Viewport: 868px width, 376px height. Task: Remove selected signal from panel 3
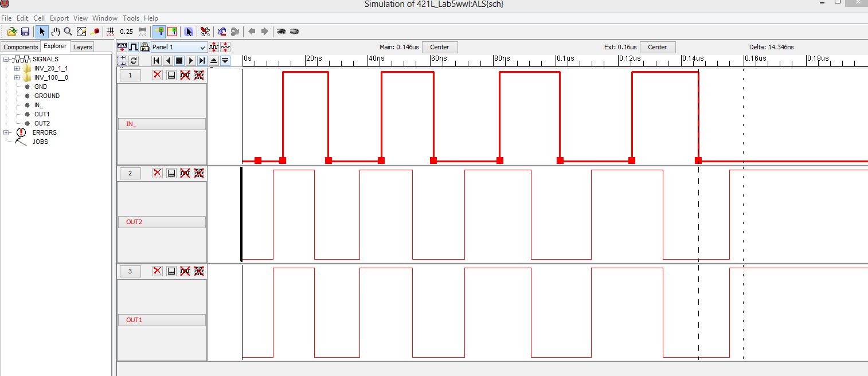coord(185,271)
